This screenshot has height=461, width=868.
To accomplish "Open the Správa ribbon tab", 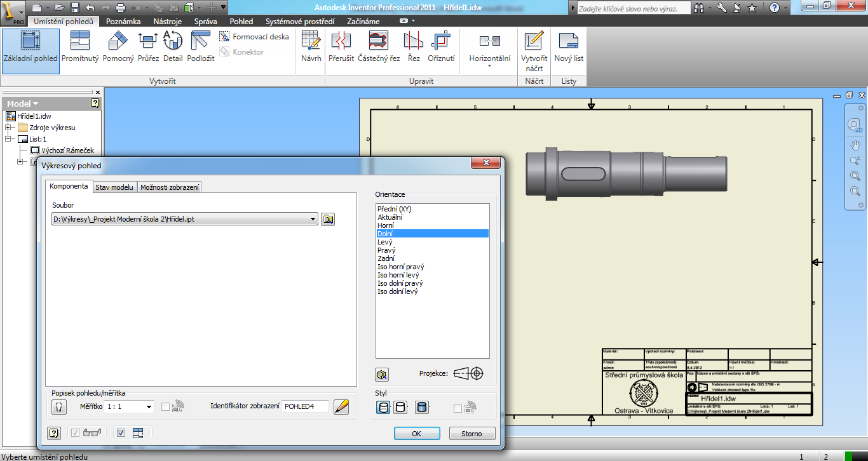I will tap(206, 22).
